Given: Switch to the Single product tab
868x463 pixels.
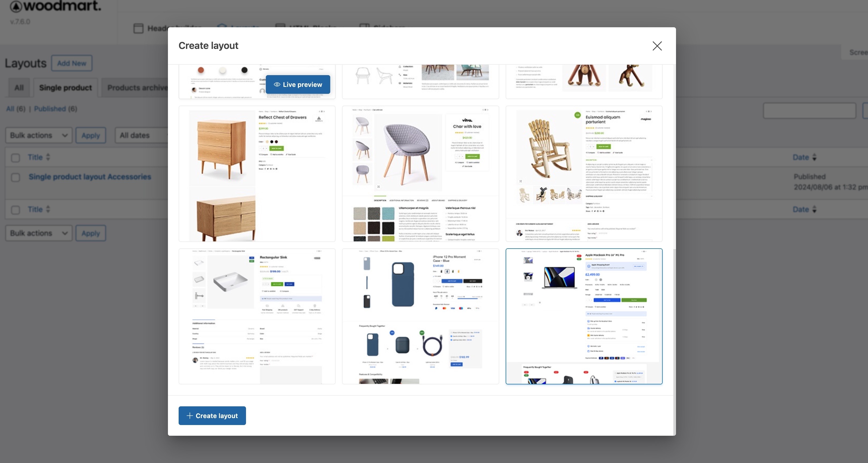Looking at the screenshot, I should tap(65, 88).
